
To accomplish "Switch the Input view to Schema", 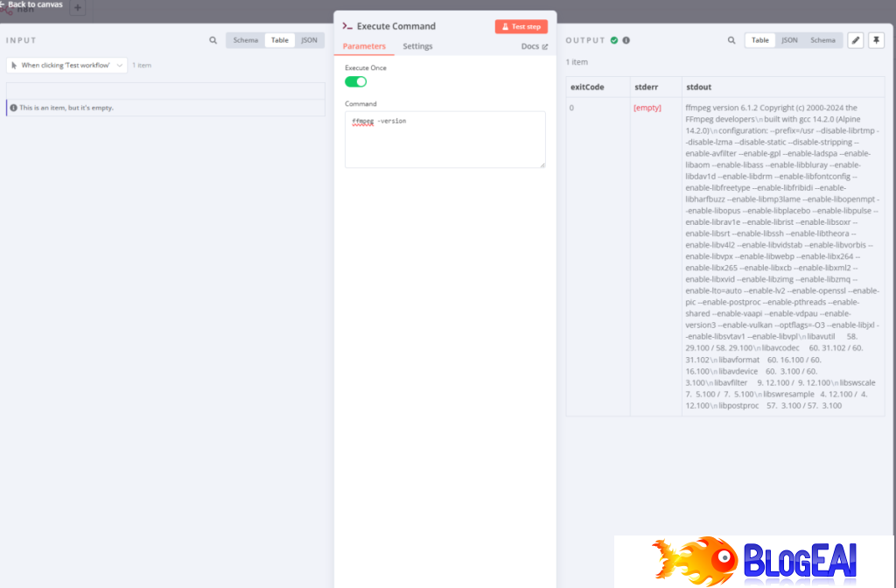I will point(245,40).
